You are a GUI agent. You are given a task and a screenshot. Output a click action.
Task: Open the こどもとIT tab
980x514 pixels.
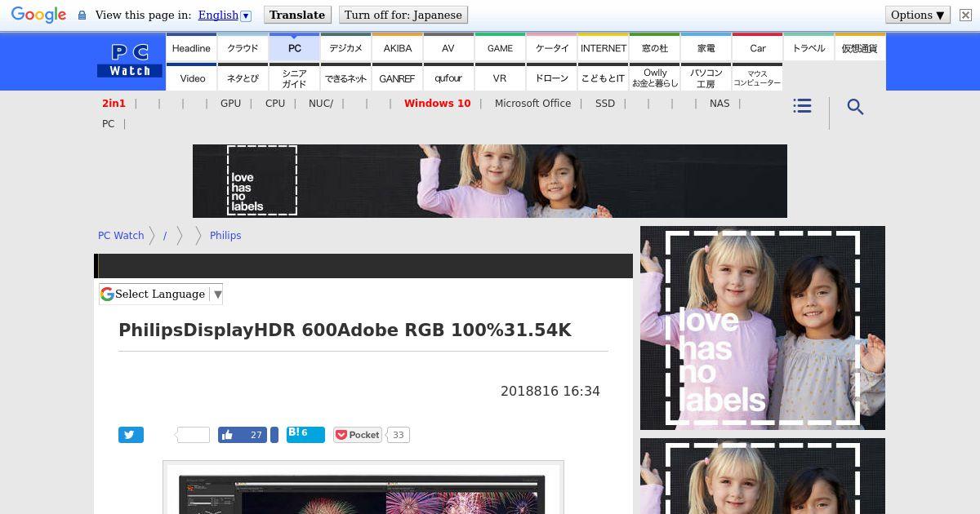pos(604,78)
